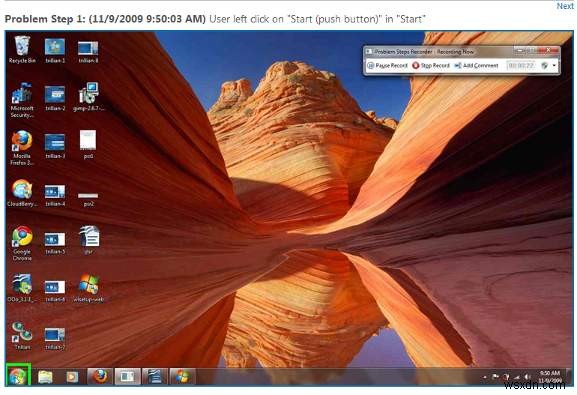Open the Windows Live setup taskbar item

tap(182, 377)
